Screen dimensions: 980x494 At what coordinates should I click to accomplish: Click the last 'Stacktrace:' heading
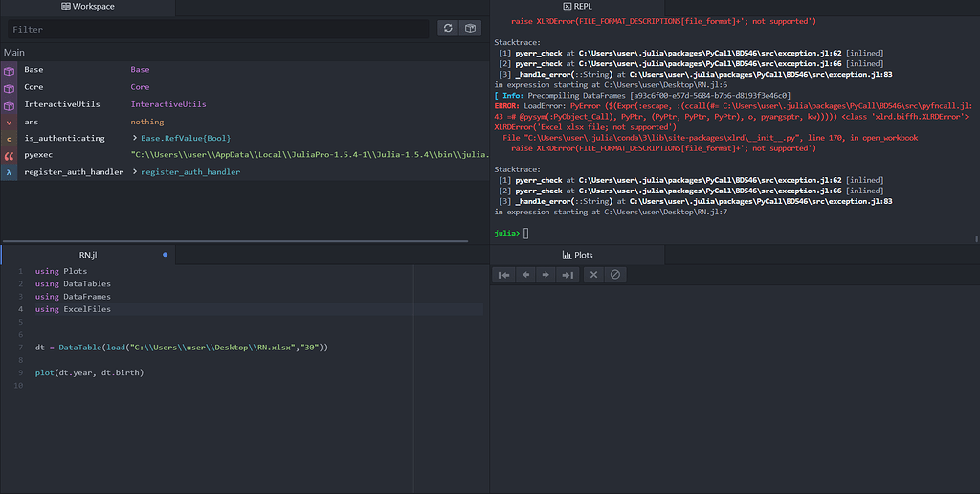pos(518,169)
